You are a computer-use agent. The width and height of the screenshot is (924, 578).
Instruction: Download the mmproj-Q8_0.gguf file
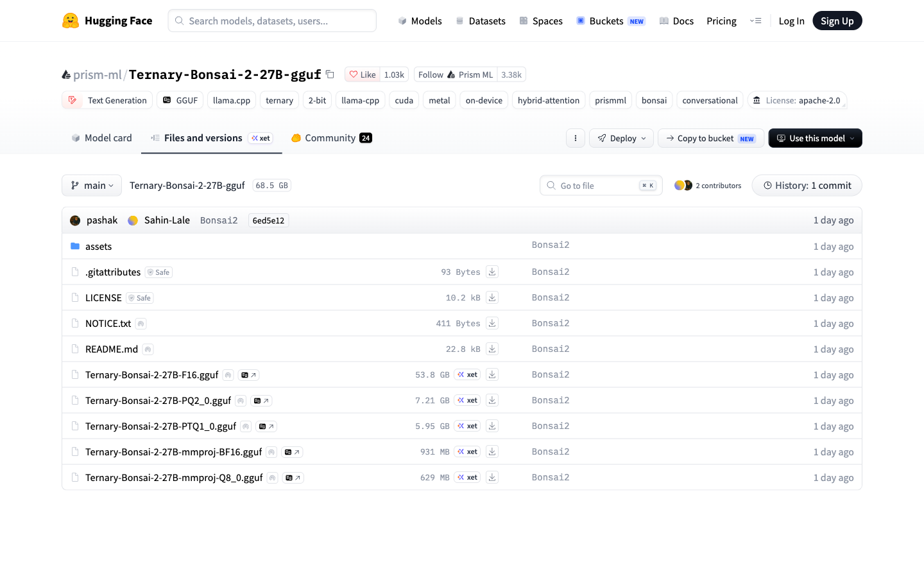(492, 477)
